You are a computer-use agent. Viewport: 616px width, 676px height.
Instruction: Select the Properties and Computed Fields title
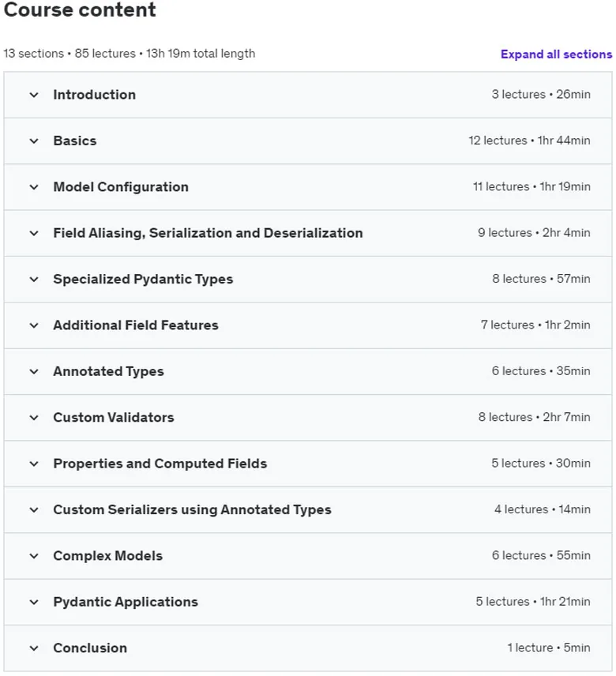(160, 464)
